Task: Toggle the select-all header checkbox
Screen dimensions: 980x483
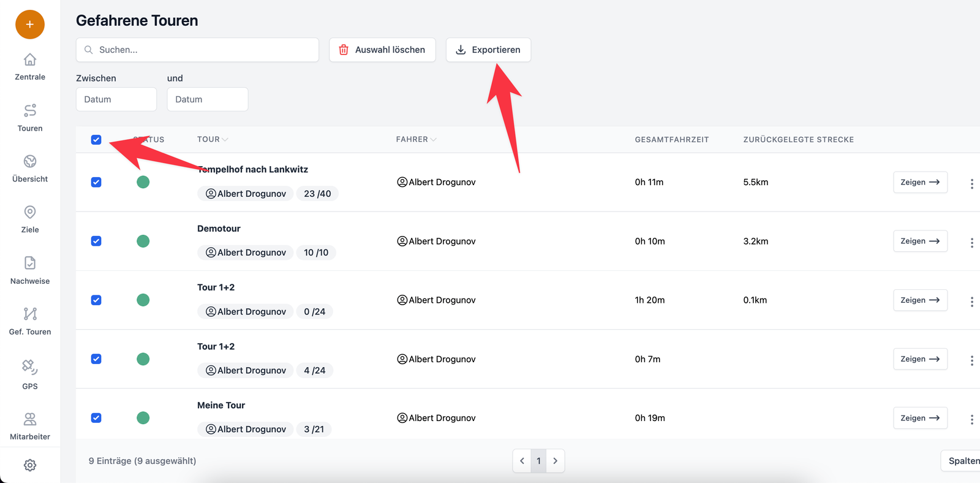Action: click(96, 140)
